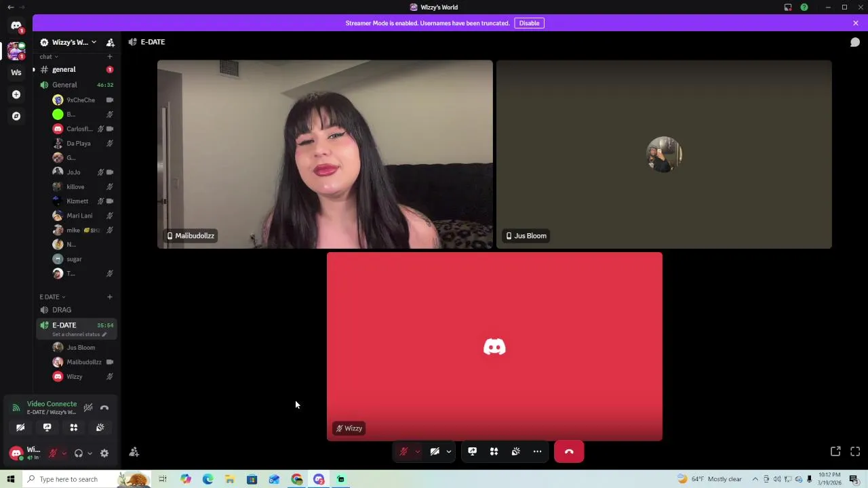Select the Wizzy's World server avatar
This screenshot has height=488, width=868.
tap(16, 50)
